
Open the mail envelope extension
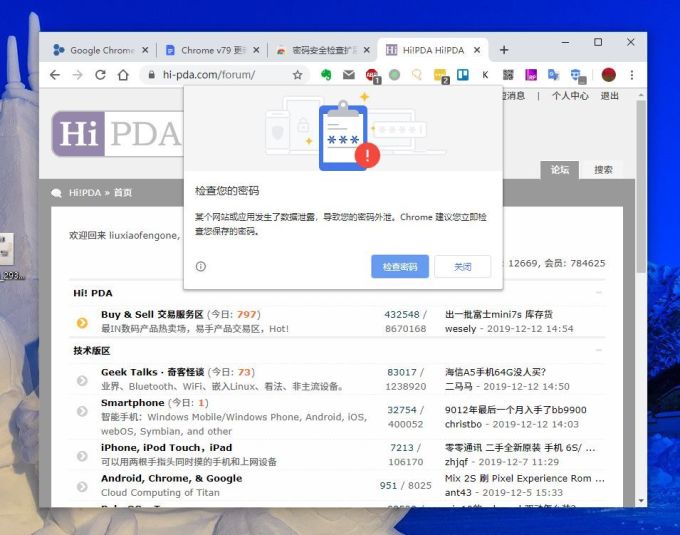(349, 75)
